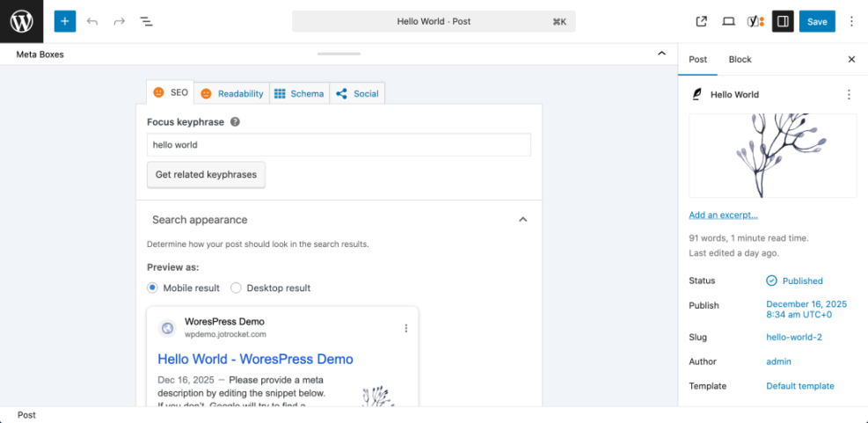Change the admin author
868x423 pixels.
point(778,361)
